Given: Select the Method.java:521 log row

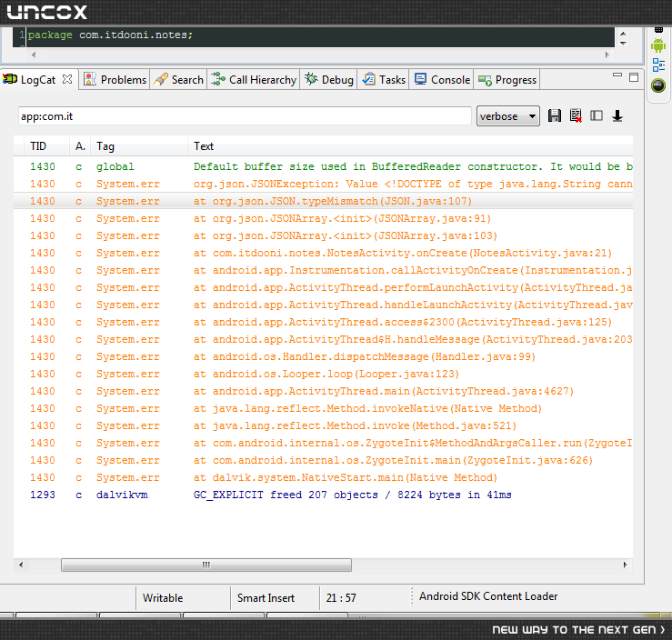Looking at the screenshot, I should [323, 425].
